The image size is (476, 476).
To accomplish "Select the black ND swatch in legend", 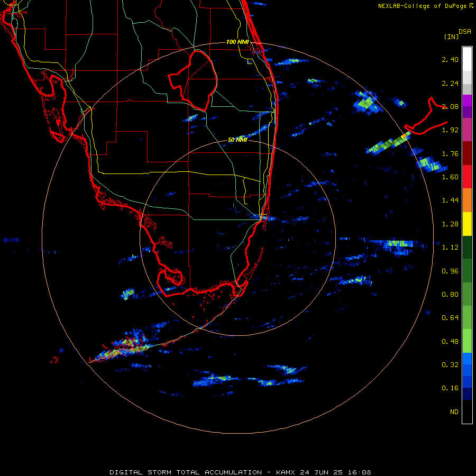I will 467,411.
